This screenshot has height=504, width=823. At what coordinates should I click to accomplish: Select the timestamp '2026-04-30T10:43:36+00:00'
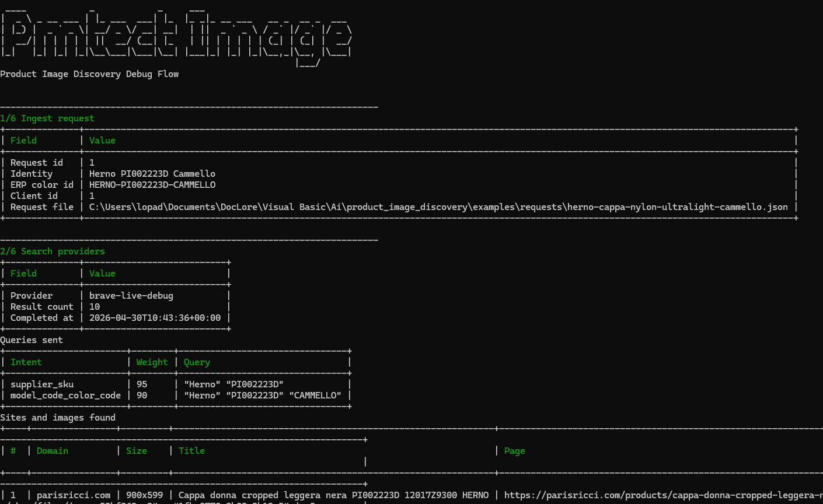(155, 318)
